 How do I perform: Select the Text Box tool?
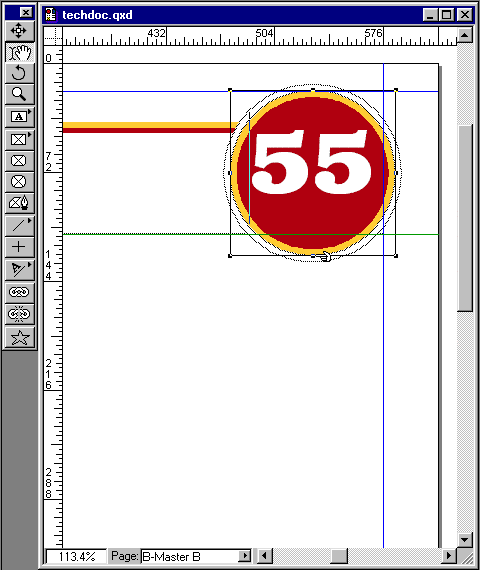point(20,117)
